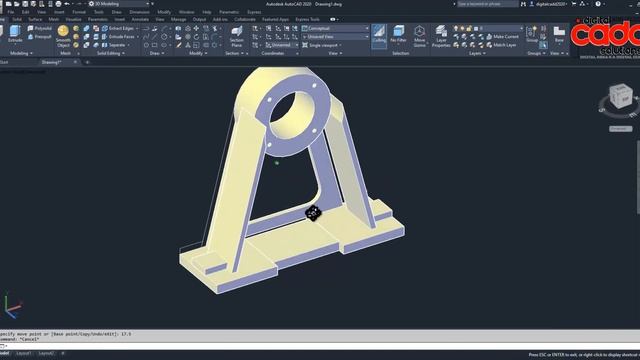Open the Dimension menu
This screenshot has width=640, height=360.
click(x=139, y=12)
